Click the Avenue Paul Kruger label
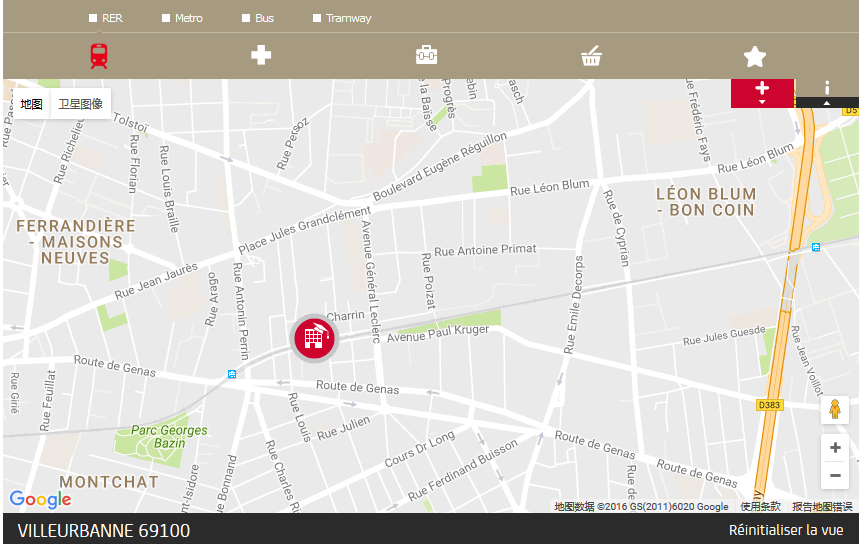The height and width of the screenshot is (544, 860). pyautogui.click(x=438, y=333)
